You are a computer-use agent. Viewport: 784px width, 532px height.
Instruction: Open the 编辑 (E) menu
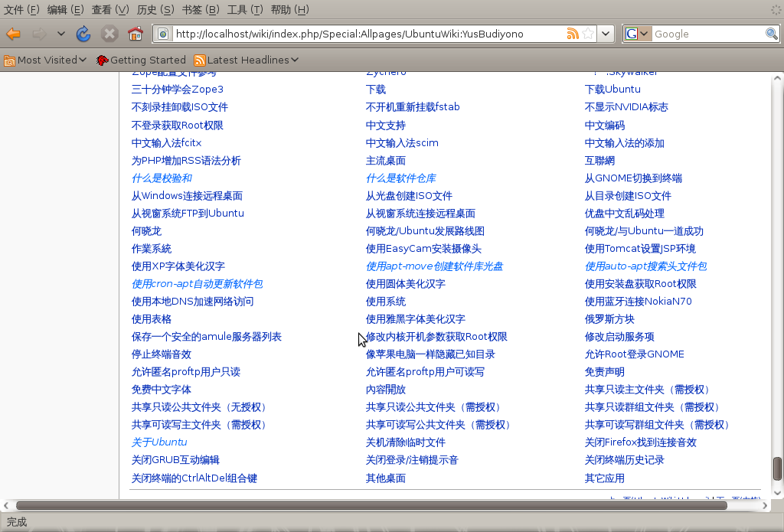[x=66, y=10]
